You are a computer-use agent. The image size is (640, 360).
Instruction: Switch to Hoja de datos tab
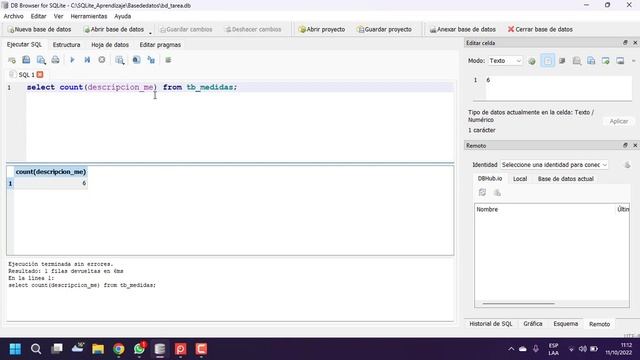coord(110,44)
